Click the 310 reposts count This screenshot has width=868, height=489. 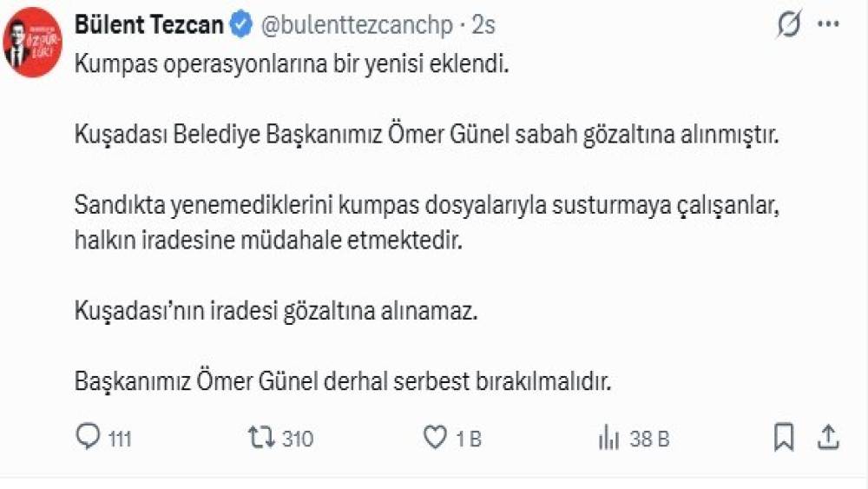pyautogui.click(x=298, y=439)
